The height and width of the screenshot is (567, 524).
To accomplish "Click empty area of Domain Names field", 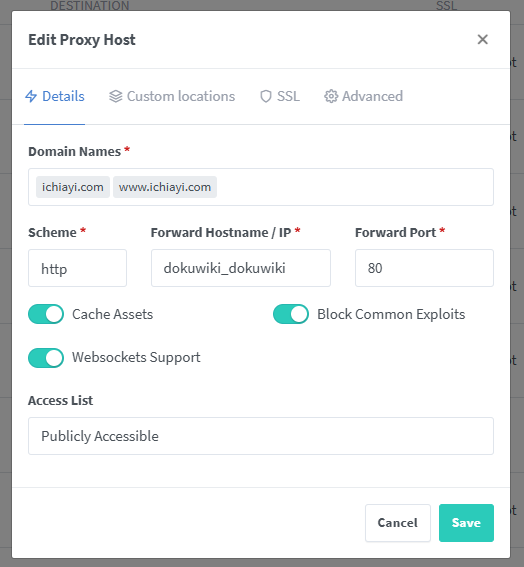I will click(x=354, y=187).
